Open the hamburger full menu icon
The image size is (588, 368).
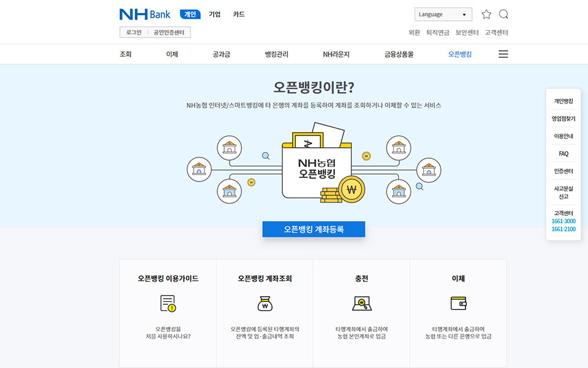[x=503, y=54]
